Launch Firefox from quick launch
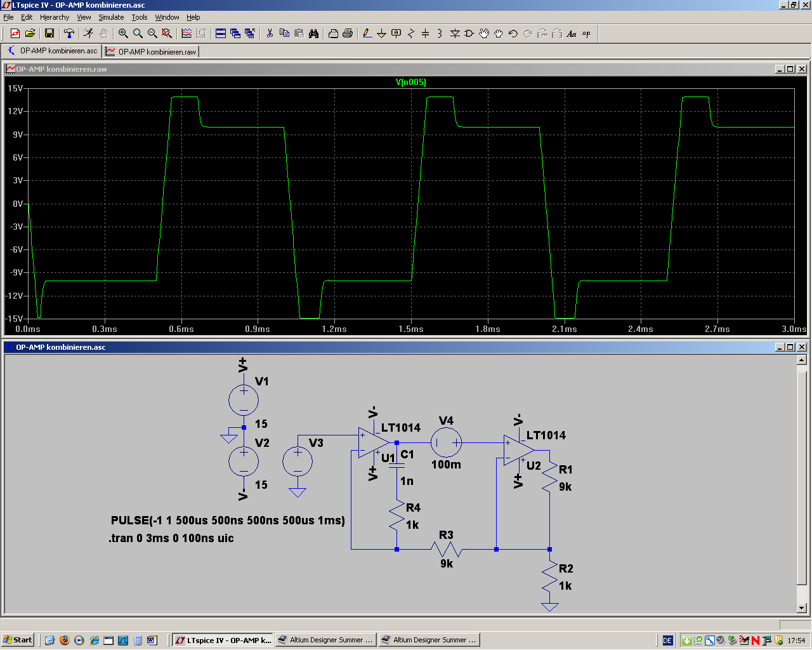The height and width of the screenshot is (650, 812). (64, 640)
